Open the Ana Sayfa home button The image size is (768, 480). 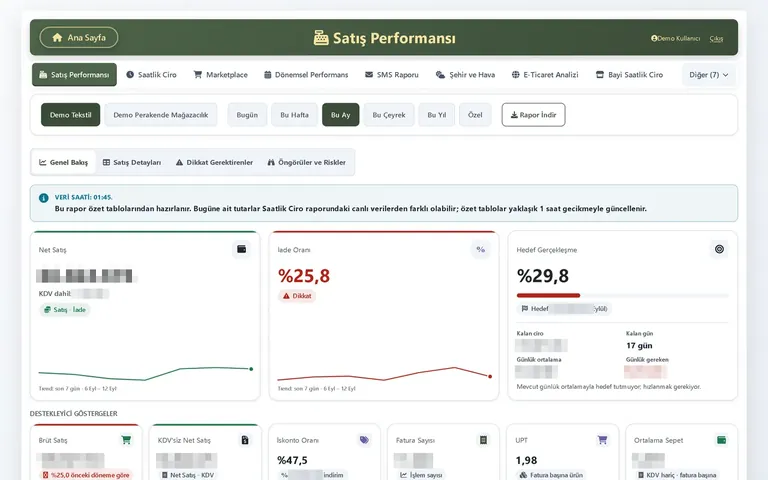(x=78, y=37)
